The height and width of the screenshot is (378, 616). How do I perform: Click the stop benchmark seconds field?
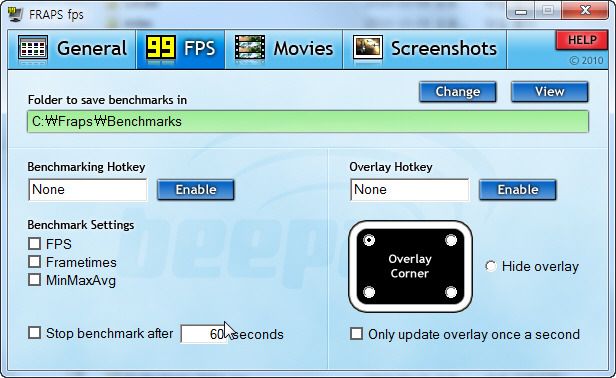[x=204, y=334]
